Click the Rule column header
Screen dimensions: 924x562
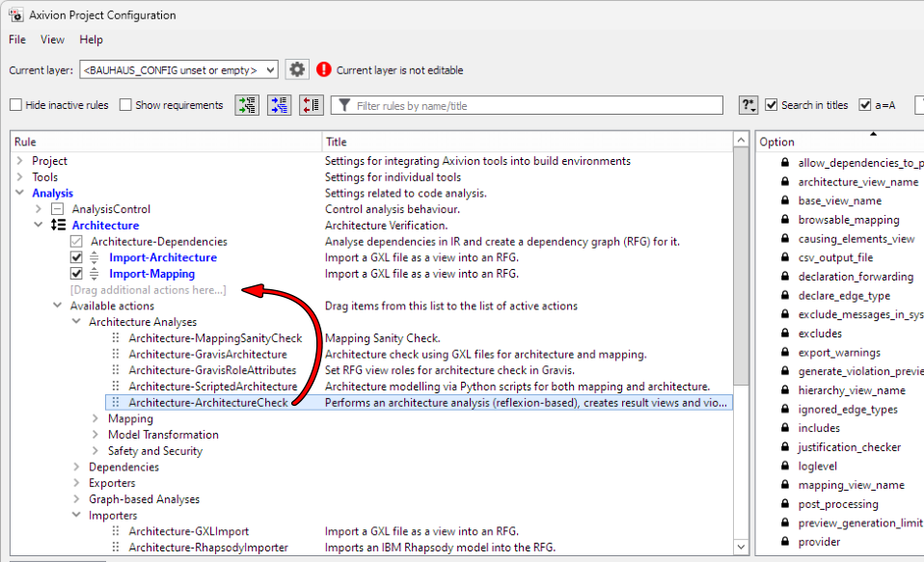[x=166, y=142]
